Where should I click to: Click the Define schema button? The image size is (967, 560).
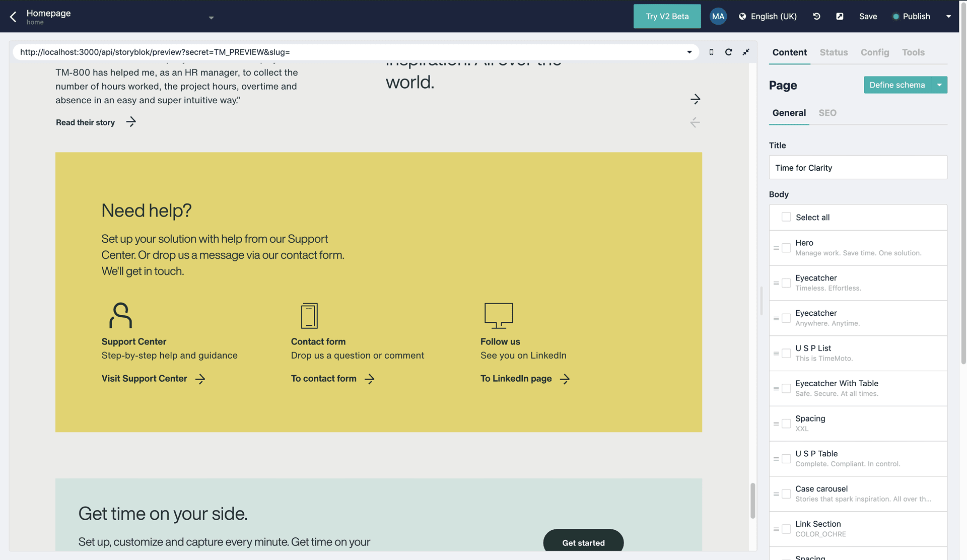point(897,85)
